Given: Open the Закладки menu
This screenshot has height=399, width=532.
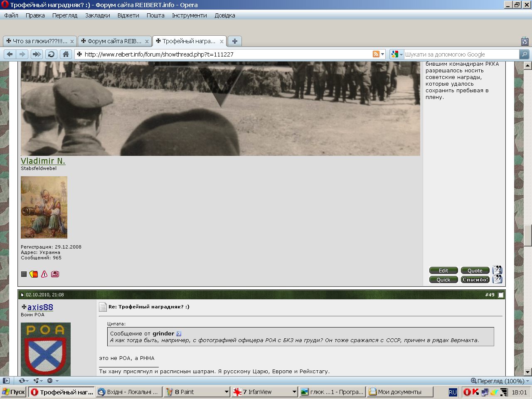Looking at the screenshot, I should pos(97,15).
